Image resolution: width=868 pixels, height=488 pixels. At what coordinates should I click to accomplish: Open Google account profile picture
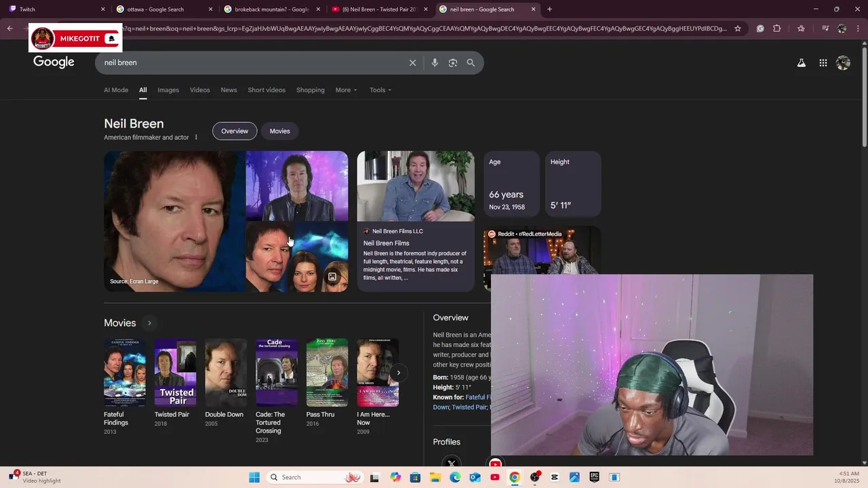(x=843, y=62)
